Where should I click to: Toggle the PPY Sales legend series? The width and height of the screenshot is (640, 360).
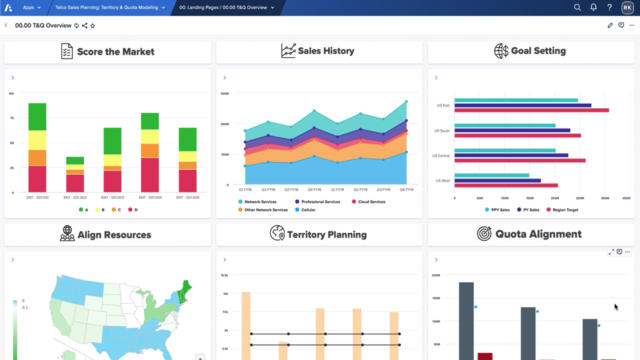click(x=497, y=209)
